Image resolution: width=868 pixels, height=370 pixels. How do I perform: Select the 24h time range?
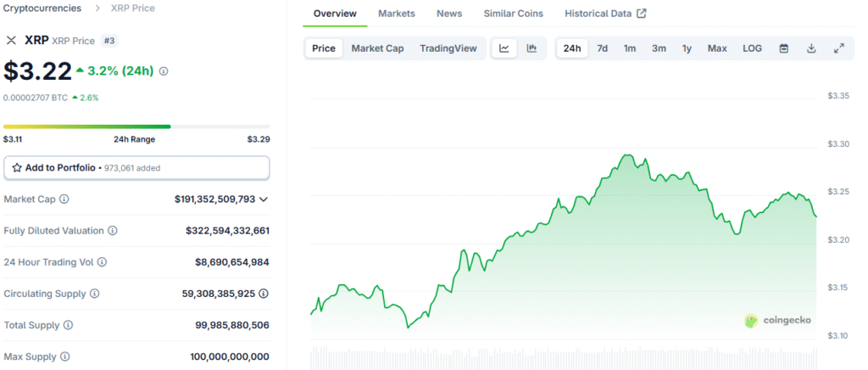click(572, 48)
